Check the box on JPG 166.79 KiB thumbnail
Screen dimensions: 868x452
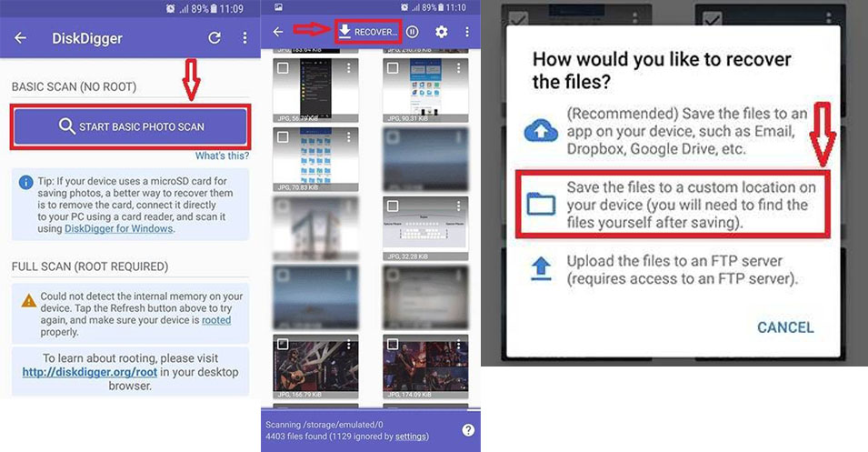283,344
